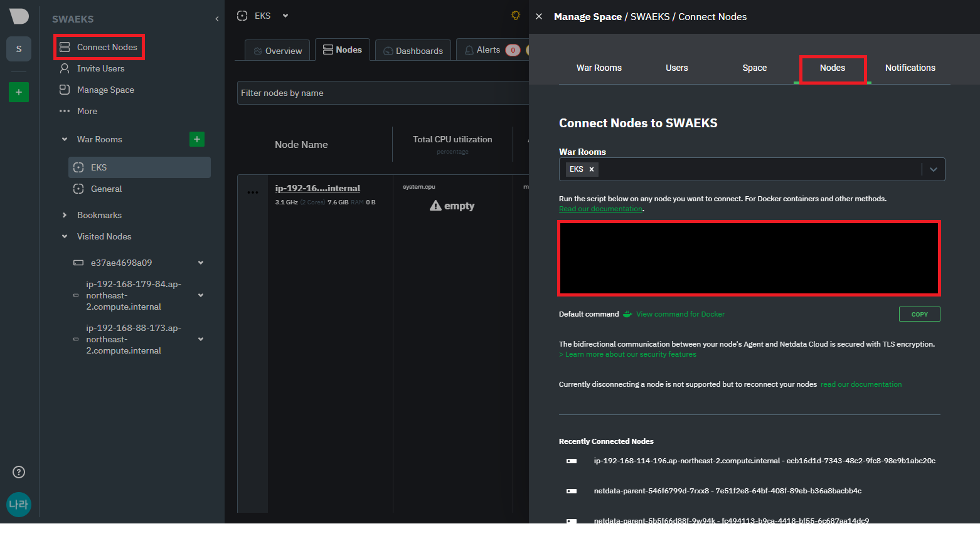Click the connect script code box
The width and height of the screenshot is (980, 546).
pos(749,258)
